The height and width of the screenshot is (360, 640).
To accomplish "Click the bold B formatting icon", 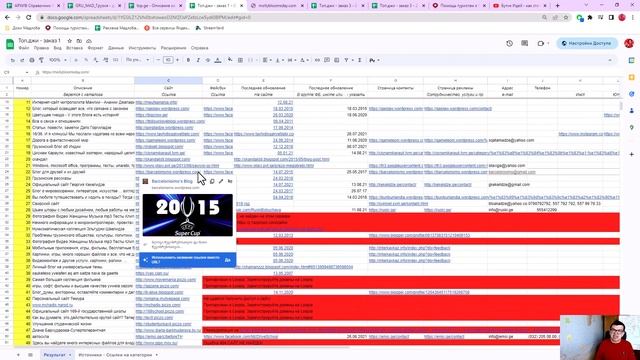I will coord(188,60).
